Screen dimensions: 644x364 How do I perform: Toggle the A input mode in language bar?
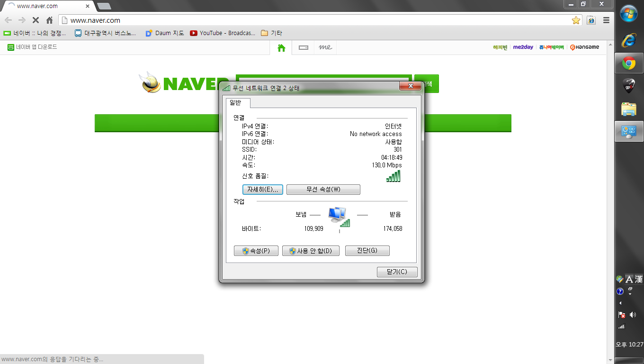click(629, 279)
